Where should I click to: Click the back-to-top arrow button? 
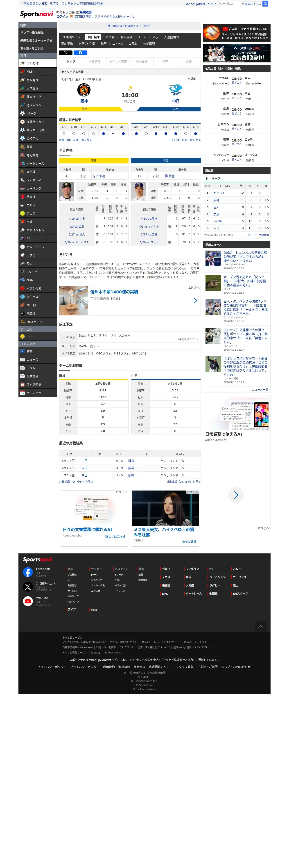pyautogui.click(x=260, y=626)
